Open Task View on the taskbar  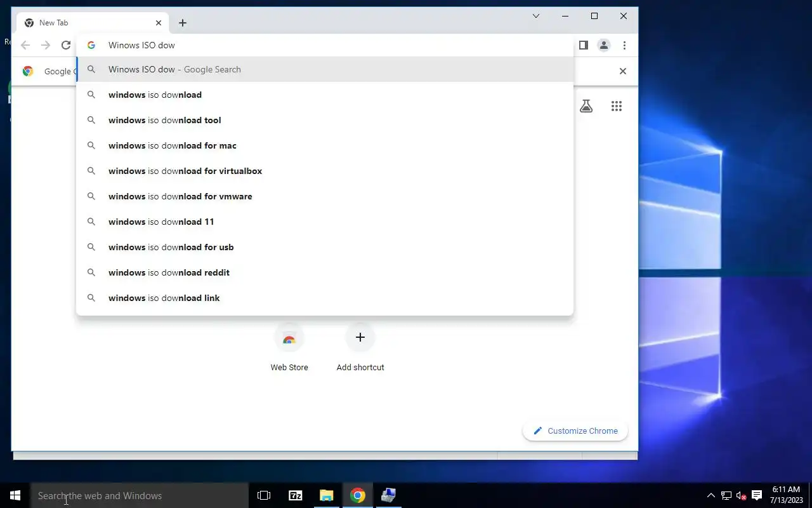(x=264, y=495)
